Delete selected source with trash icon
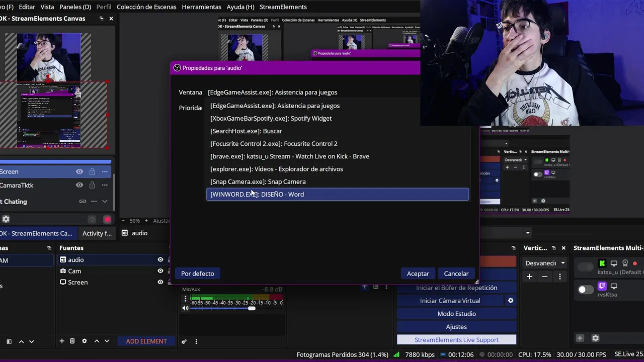Viewport: 644px width, 362px height. (72, 341)
